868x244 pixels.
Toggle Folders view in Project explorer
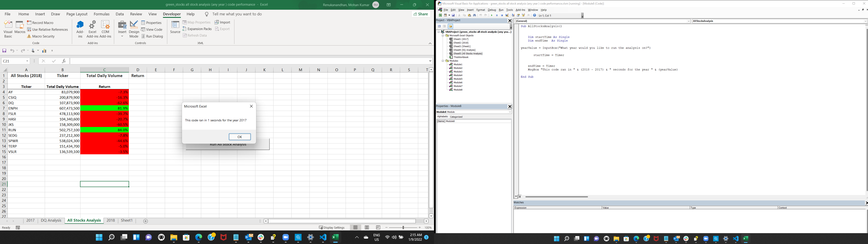[x=450, y=26]
